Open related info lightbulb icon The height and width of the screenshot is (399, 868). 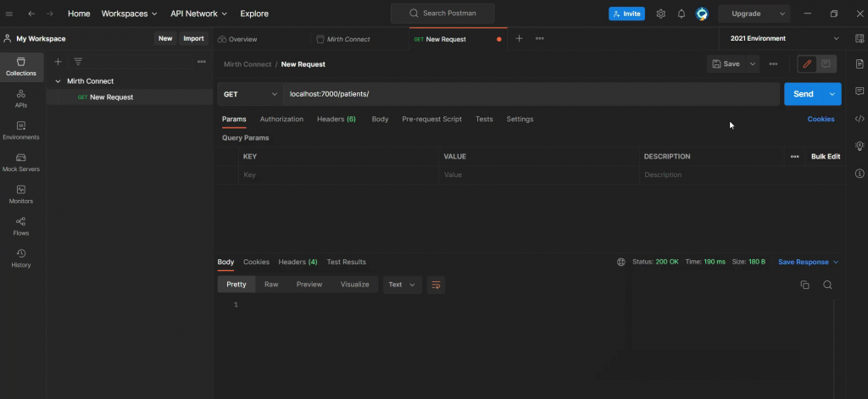pos(860,146)
